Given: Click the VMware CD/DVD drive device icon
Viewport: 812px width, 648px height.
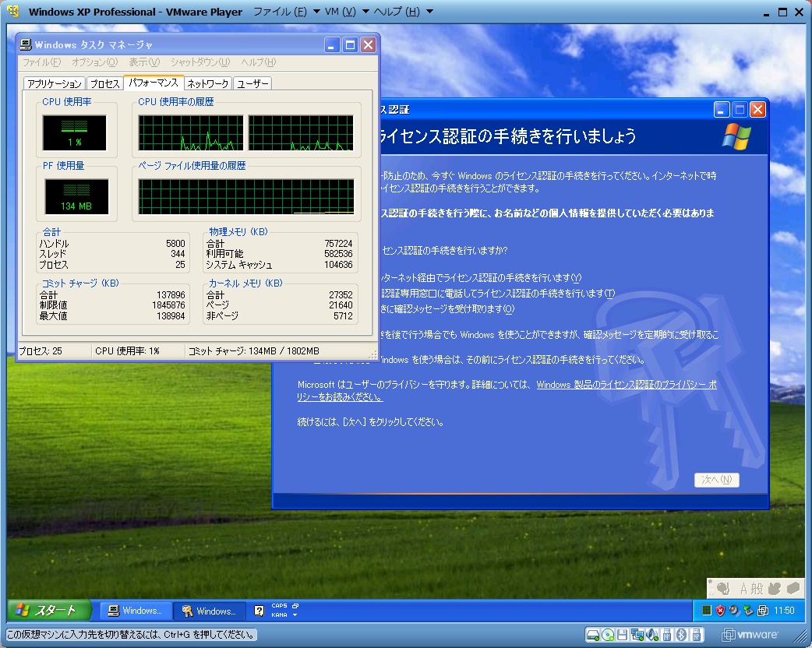Looking at the screenshot, I should coord(608,635).
